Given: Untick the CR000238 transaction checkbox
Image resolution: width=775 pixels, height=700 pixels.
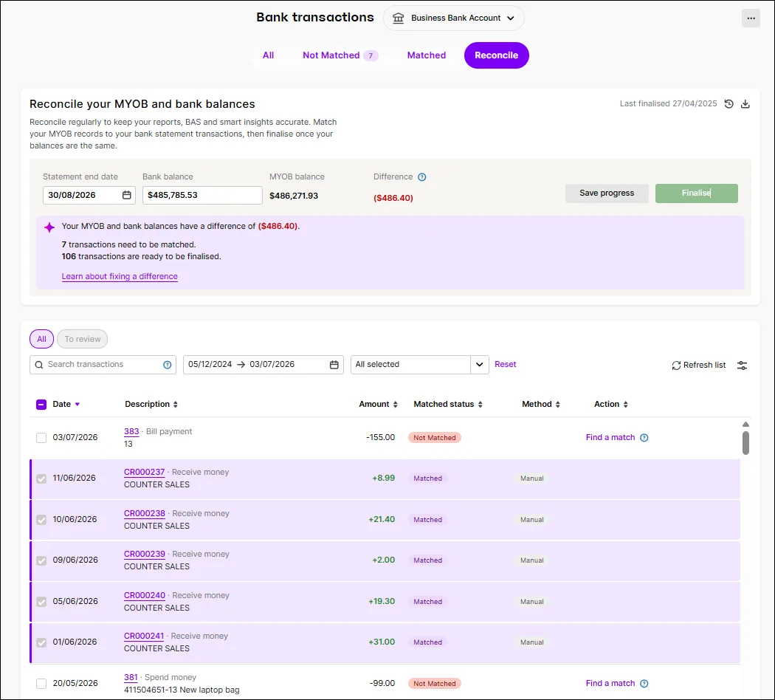Looking at the screenshot, I should (x=41, y=520).
